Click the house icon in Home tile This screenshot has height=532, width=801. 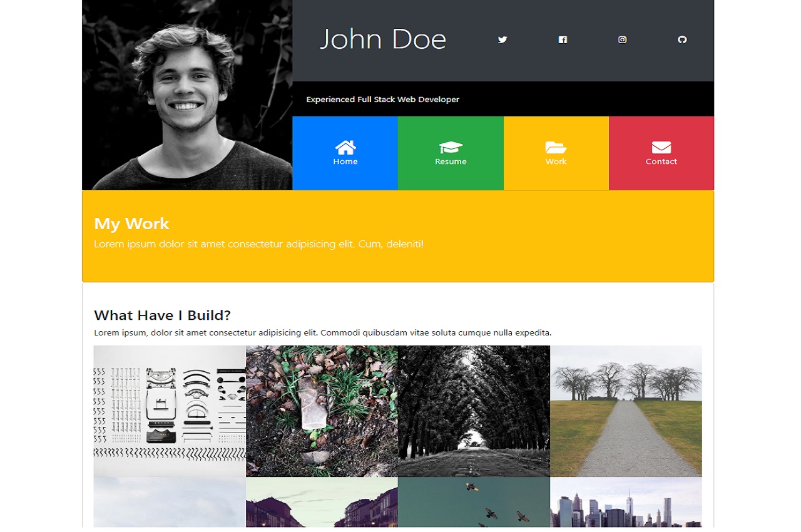point(345,147)
